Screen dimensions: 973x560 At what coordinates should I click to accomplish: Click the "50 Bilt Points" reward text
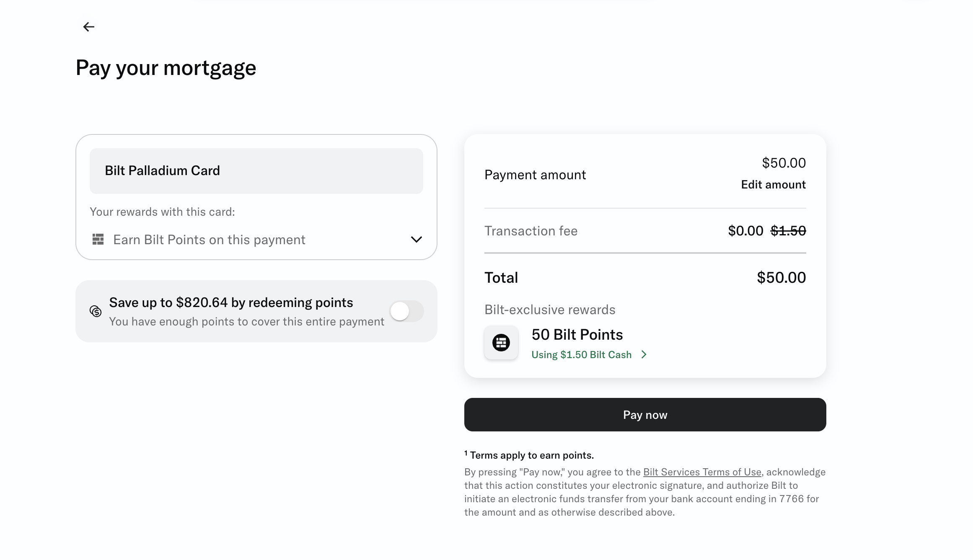coord(577,335)
